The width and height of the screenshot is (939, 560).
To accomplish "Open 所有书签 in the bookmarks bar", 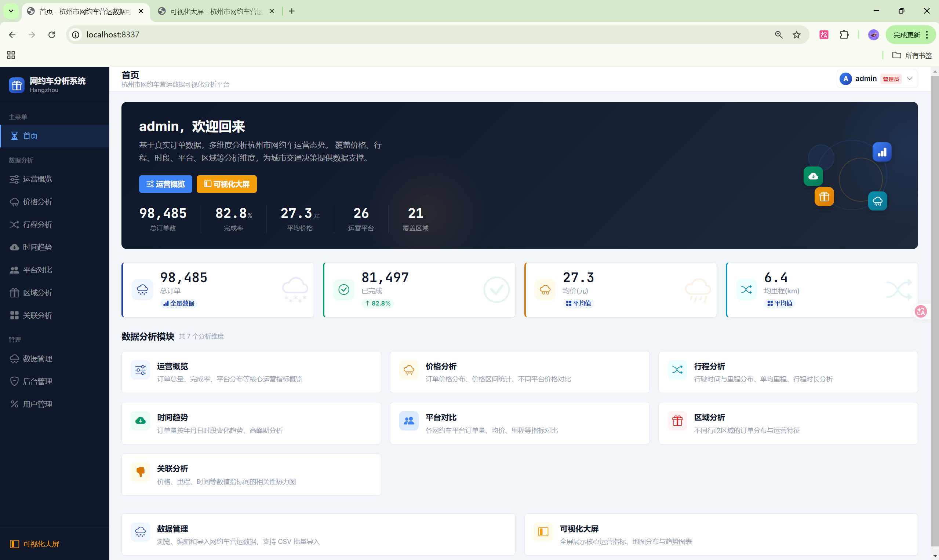I will click(912, 55).
